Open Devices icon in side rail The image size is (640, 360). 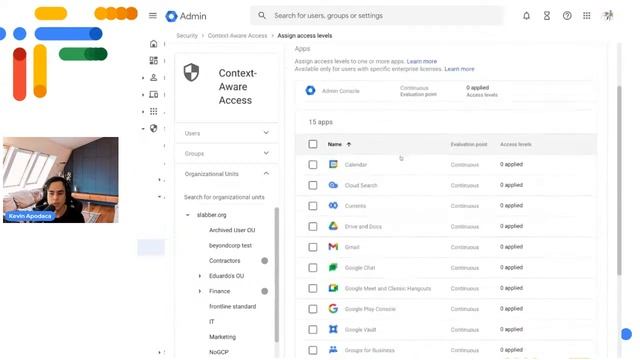(153, 94)
